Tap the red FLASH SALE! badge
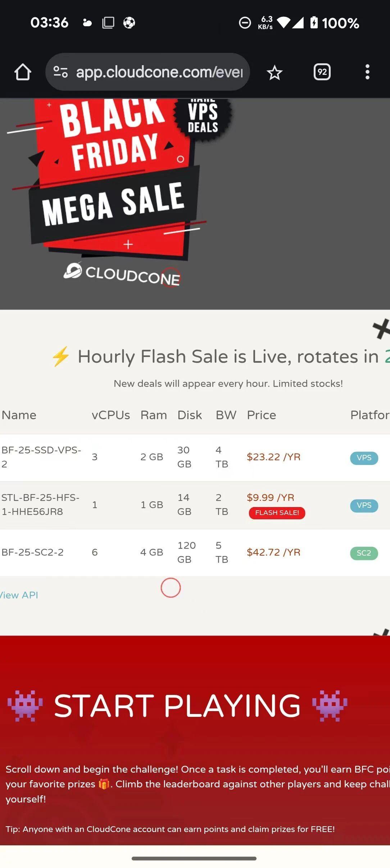Screen dimensions: 390x868 277,513
